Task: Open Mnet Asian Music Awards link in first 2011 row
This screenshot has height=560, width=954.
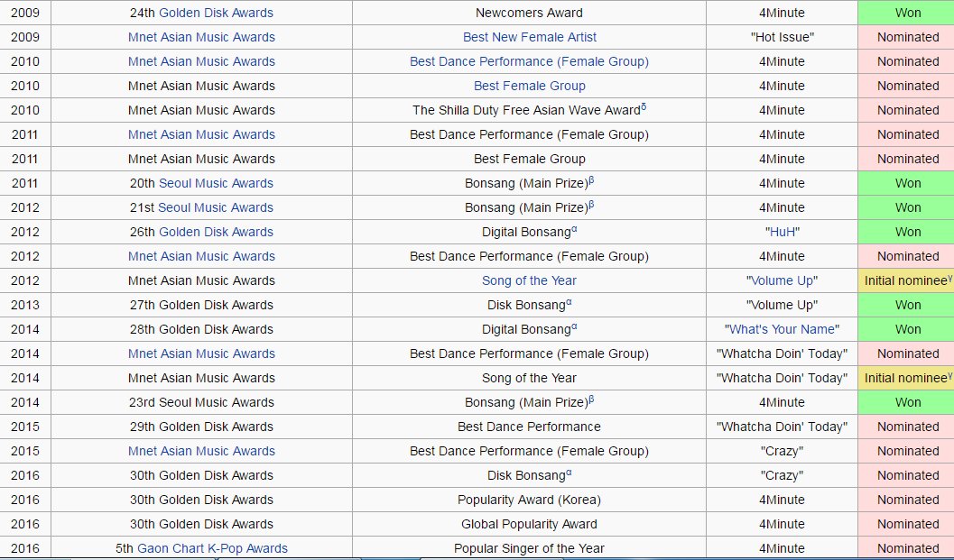Action: [x=201, y=134]
